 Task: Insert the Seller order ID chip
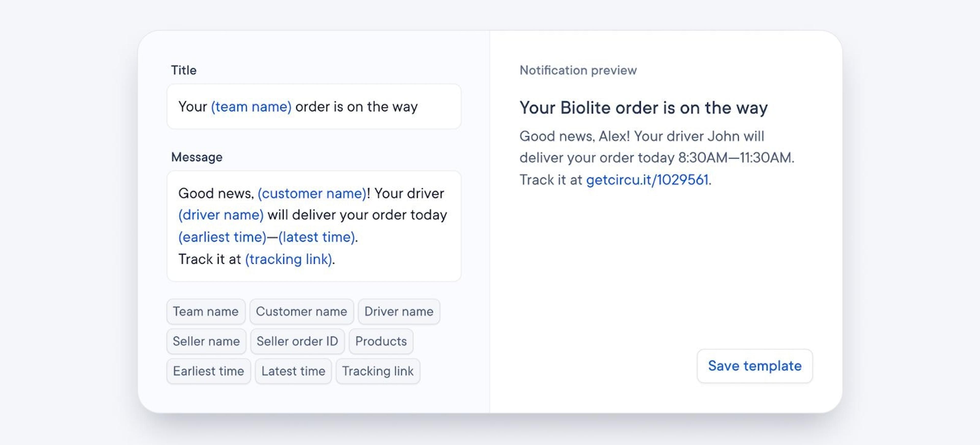point(297,341)
